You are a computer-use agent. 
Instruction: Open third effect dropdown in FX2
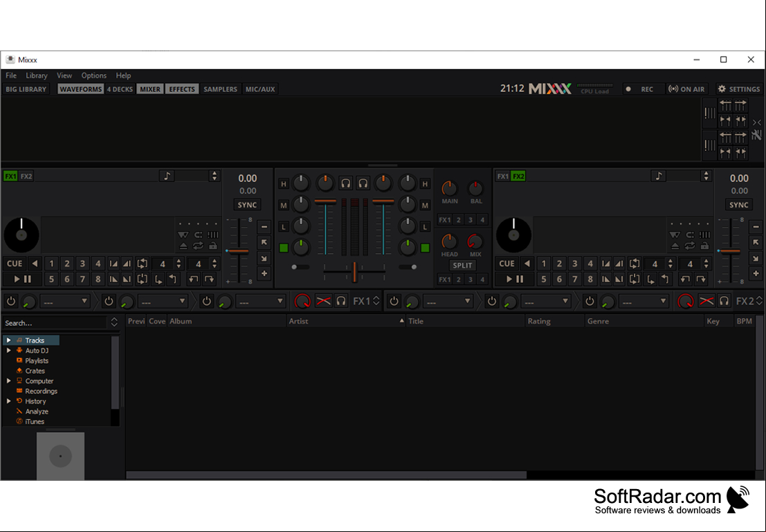click(644, 302)
